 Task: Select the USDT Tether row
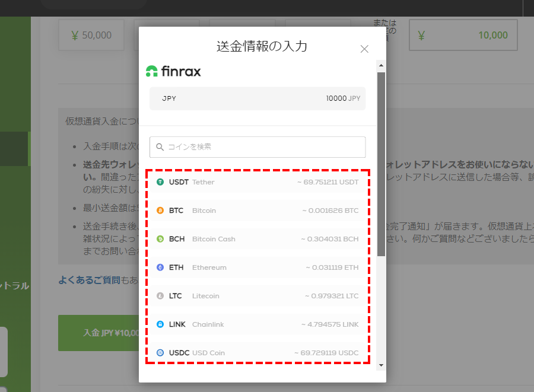pyautogui.click(x=258, y=182)
